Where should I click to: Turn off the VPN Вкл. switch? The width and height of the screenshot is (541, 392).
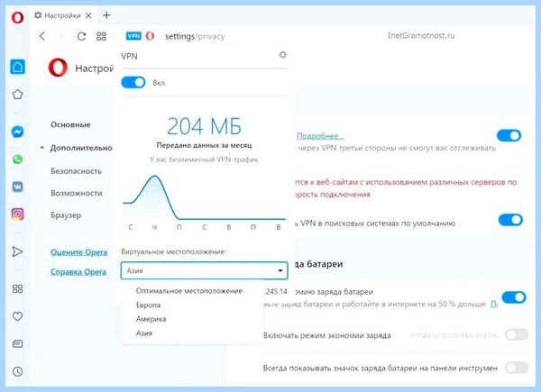pyautogui.click(x=133, y=82)
